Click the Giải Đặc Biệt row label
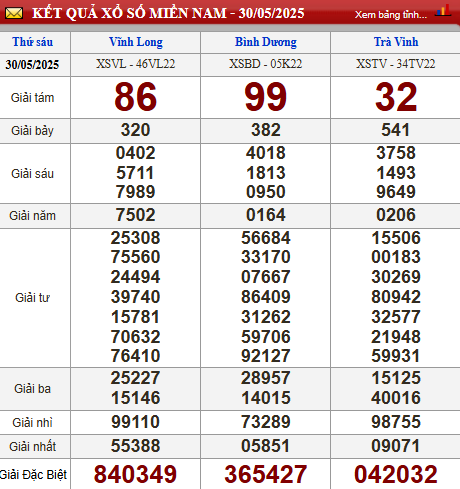Viewport: 460px width, 489px height. [x=33, y=474]
